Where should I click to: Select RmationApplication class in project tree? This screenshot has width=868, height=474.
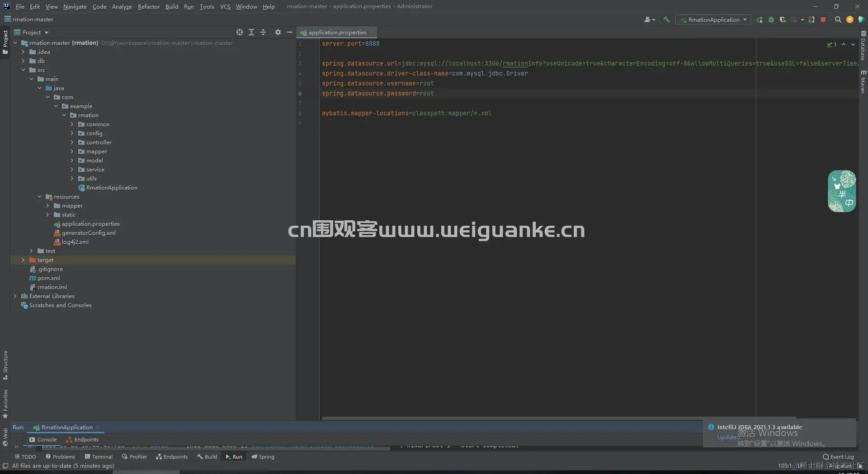108,187
